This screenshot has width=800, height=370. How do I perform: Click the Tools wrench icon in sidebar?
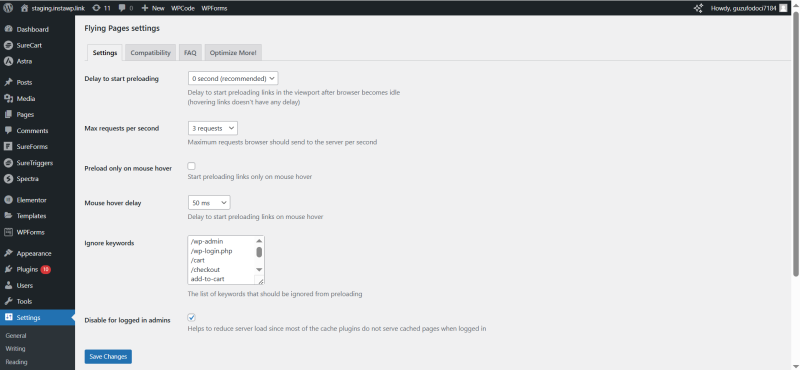tap(8, 301)
